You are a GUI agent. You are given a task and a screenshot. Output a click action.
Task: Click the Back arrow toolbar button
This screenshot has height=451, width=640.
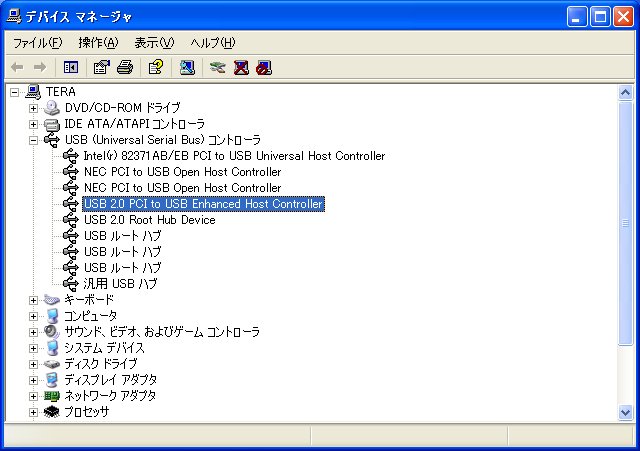point(17,67)
